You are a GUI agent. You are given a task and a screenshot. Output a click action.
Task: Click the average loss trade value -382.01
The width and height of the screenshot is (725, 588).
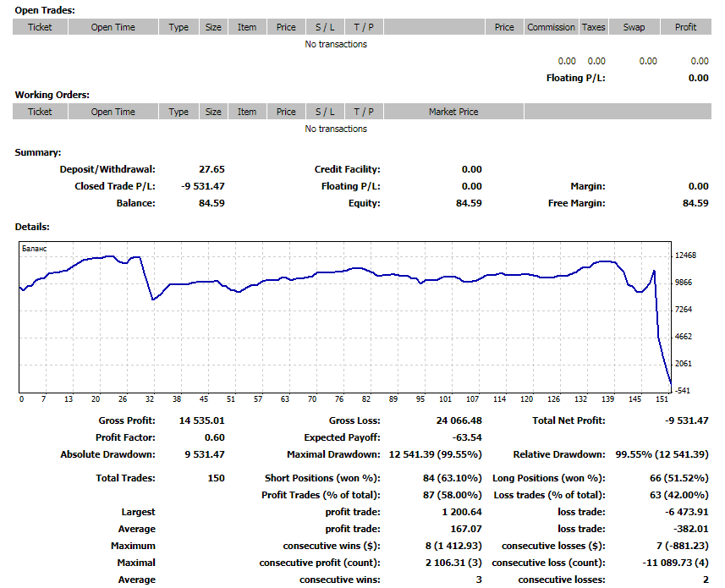pos(691,530)
